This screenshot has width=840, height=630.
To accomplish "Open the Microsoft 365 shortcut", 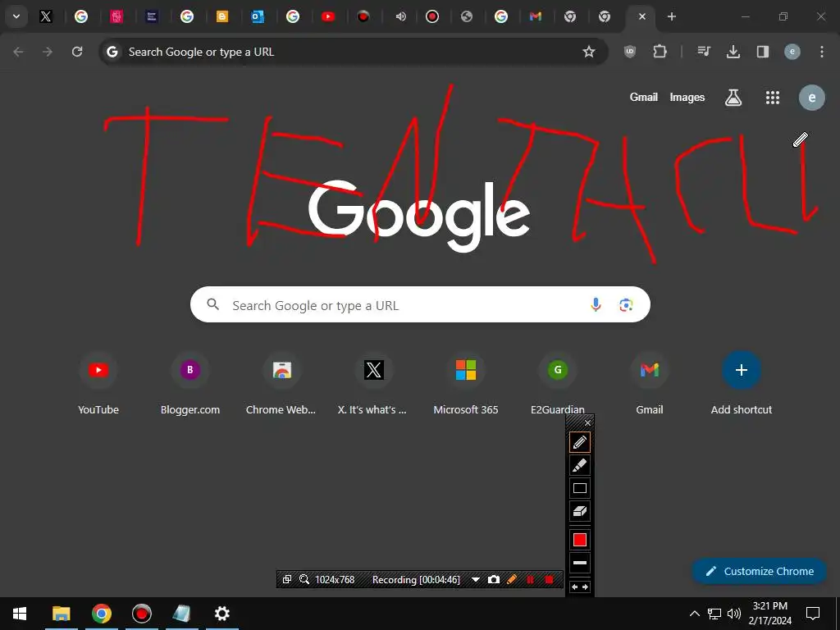I will [466, 383].
